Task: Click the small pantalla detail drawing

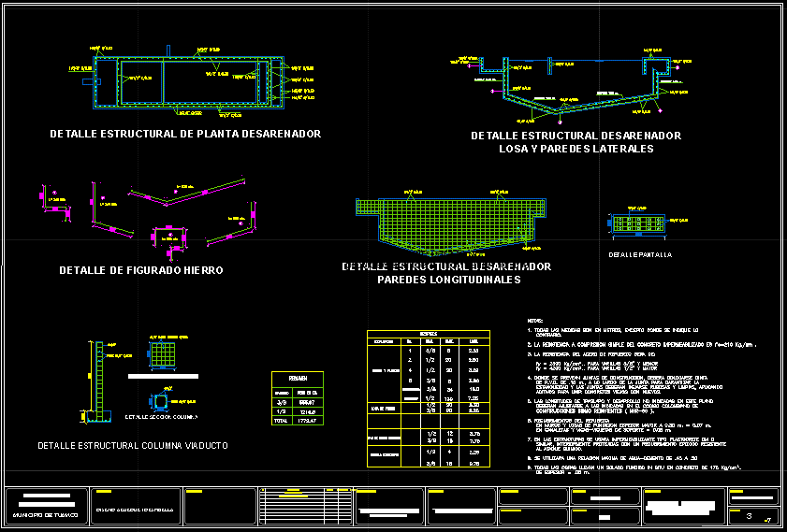Action: pyautogui.click(x=637, y=223)
